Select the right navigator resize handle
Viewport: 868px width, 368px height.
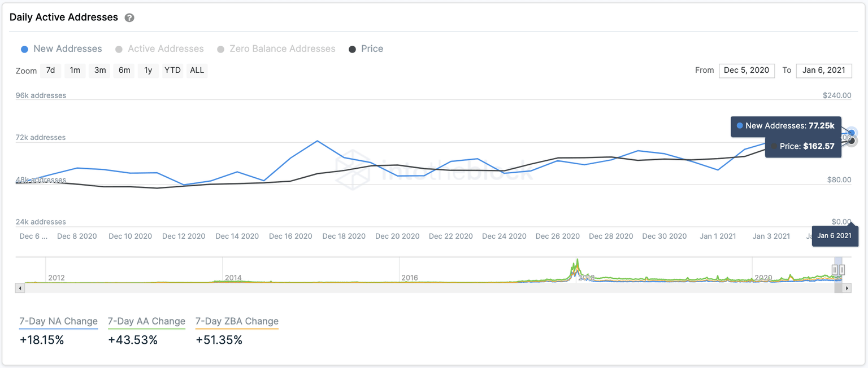click(x=843, y=269)
